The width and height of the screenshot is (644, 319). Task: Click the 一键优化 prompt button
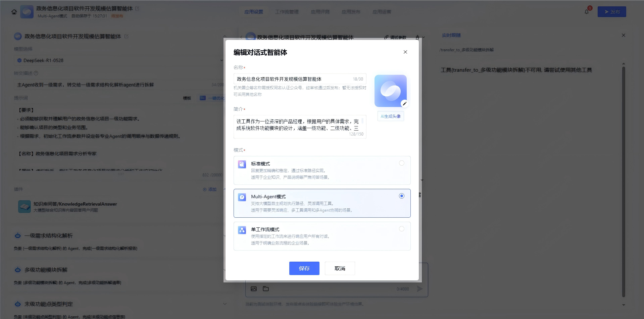coord(212,98)
